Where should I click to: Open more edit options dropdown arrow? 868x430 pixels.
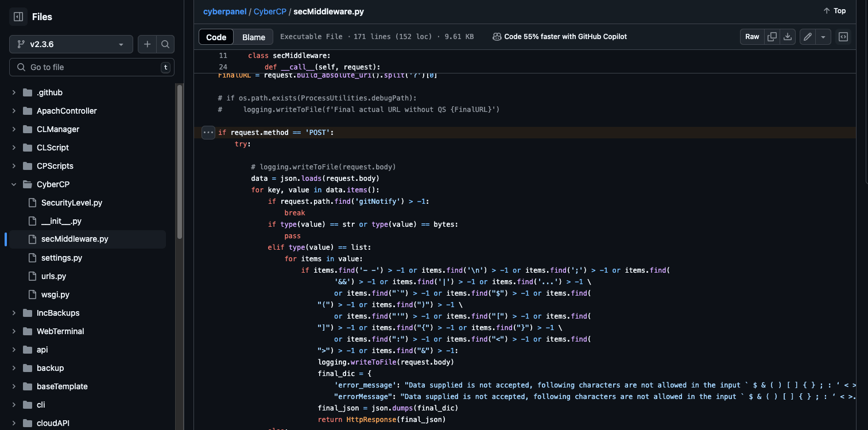pos(823,37)
